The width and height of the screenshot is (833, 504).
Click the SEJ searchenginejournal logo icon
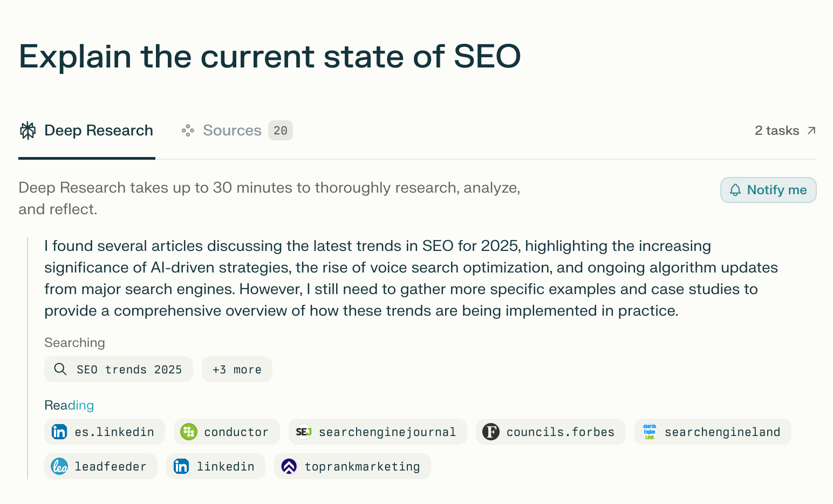point(304,432)
